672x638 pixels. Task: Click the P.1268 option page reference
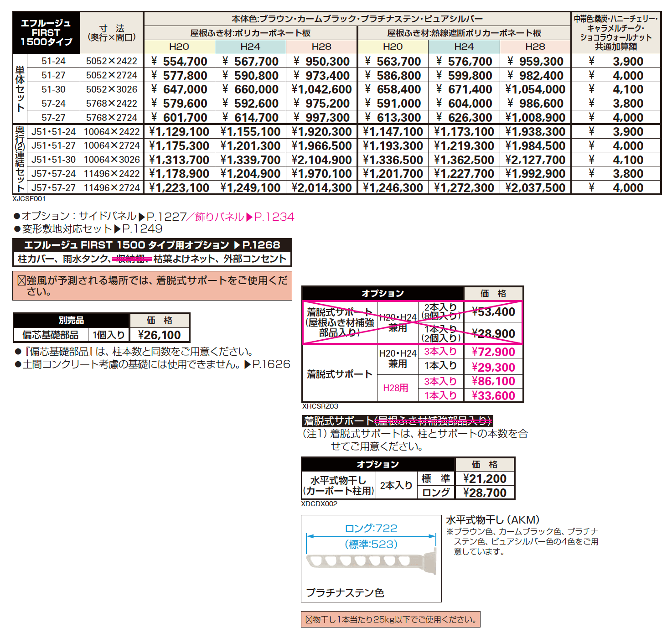pos(257,245)
